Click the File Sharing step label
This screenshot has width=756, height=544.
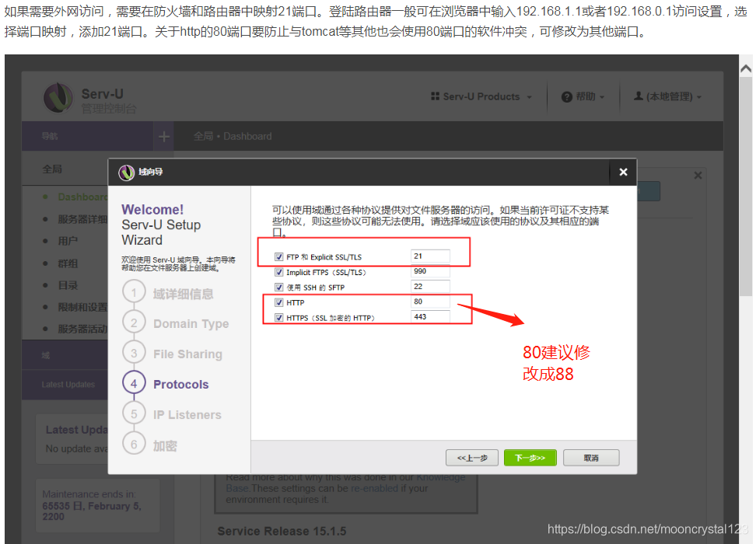pyautogui.click(x=187, y=354)
